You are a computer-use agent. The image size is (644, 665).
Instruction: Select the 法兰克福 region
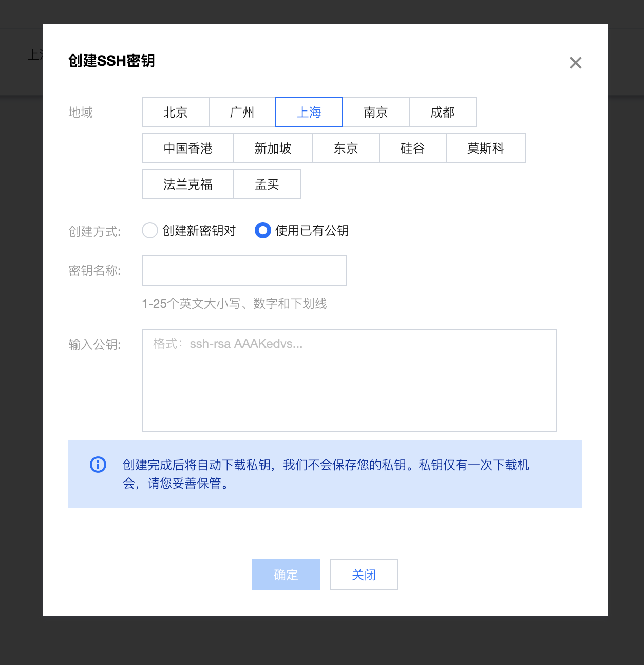pos(187,184)
